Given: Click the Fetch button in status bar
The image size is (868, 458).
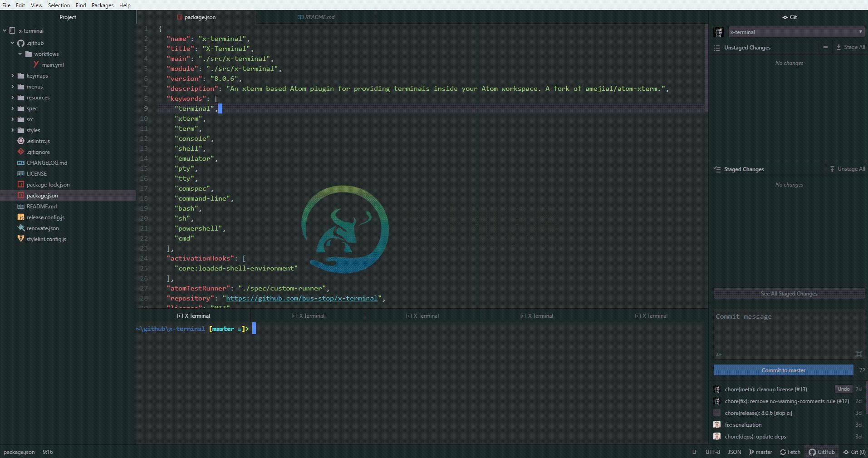Looking at the screenshot, I should click(790, 452).
